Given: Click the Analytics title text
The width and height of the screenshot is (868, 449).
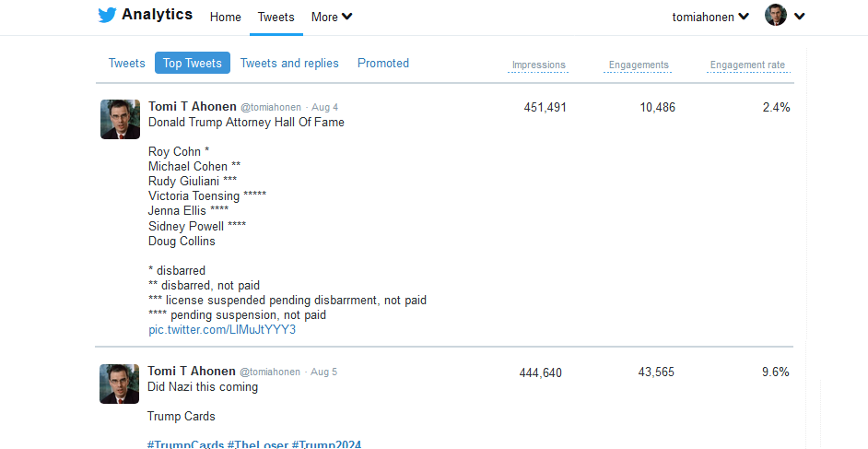Looking at the screenshot, I should tap(158, 15).
